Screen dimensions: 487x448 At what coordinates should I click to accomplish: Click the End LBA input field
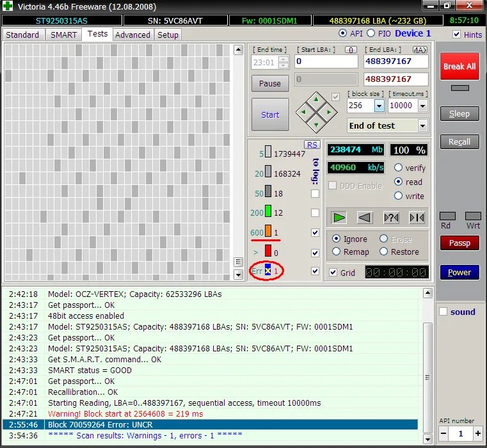click(x=395, y=61)
